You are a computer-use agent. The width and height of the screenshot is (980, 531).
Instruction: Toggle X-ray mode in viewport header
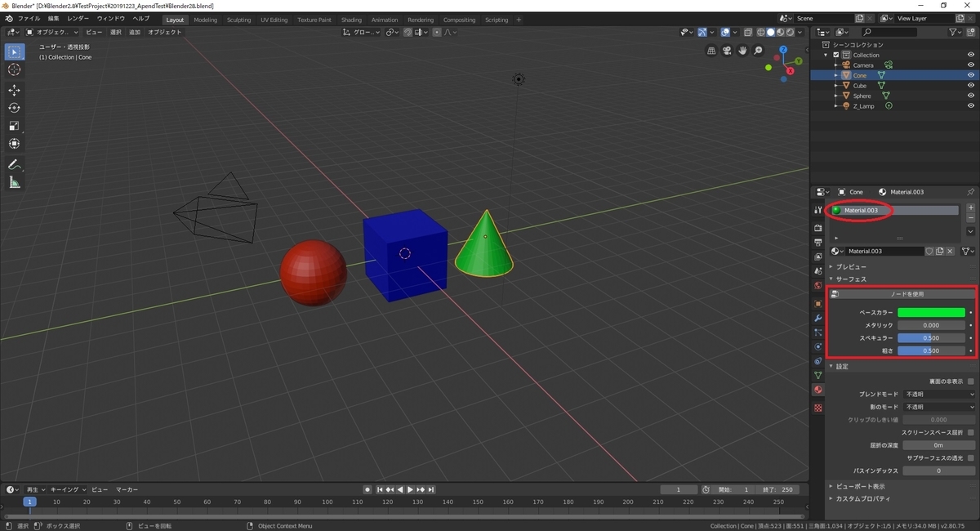749,33
